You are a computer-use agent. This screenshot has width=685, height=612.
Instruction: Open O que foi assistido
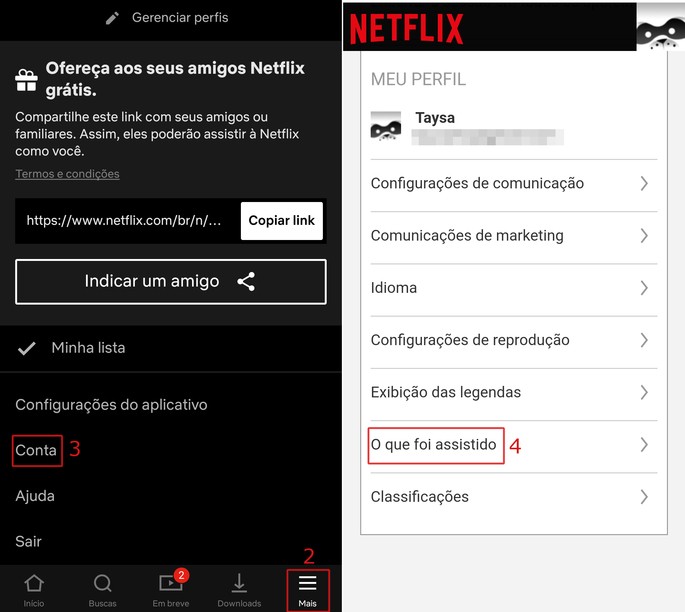(x=434, y=444)
